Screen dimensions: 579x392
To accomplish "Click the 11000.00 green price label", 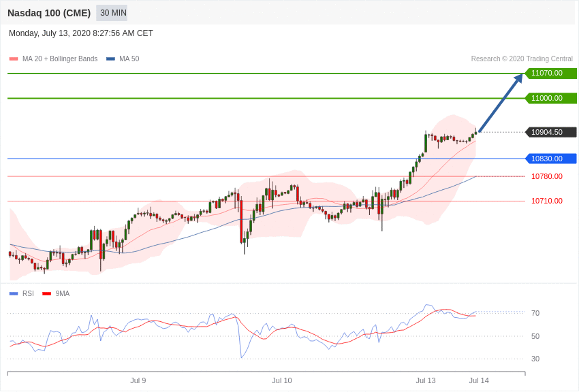I will 550,98.
